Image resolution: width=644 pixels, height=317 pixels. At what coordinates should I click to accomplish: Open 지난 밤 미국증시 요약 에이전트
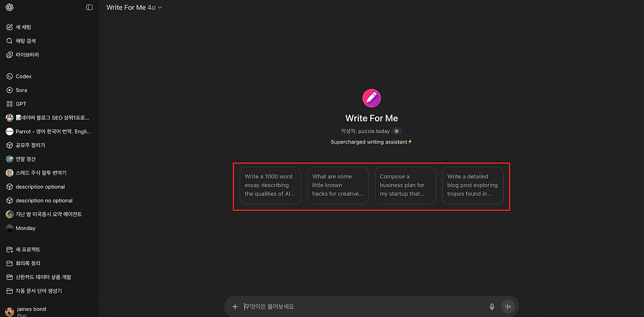[x=49, y=214]
